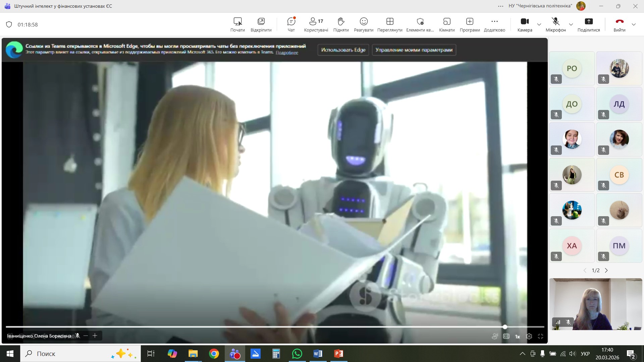Open the Переглянути view options
Viewport: 644px width, 362px height.
pyautogui.click(x=390, y=24)
